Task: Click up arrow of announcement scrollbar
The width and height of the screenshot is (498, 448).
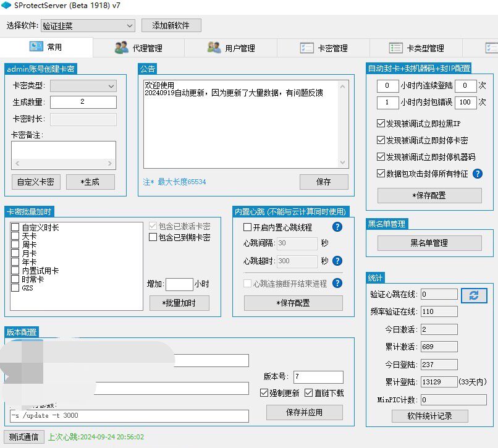Action: [x=342, y=87]
